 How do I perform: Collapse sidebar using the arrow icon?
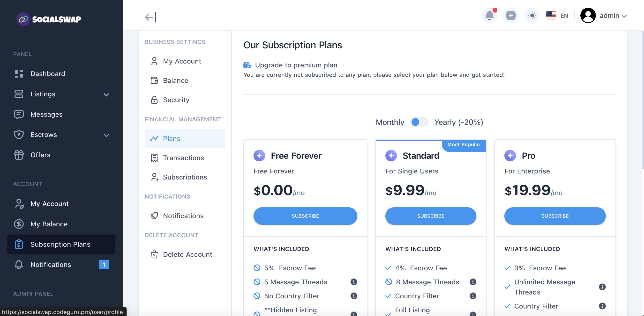(150, 17)
